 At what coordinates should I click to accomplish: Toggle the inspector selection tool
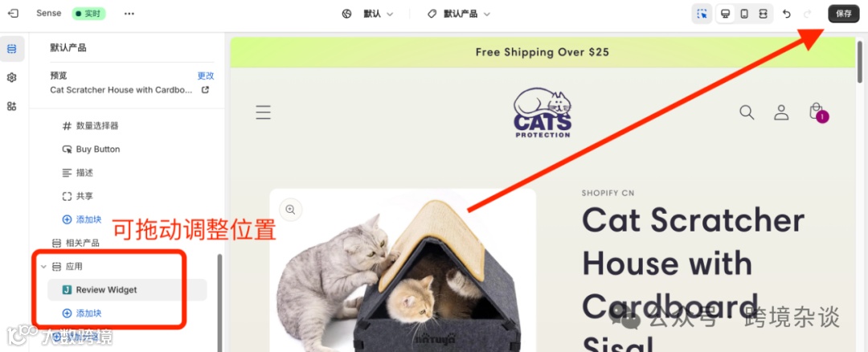tap(702, 14)
